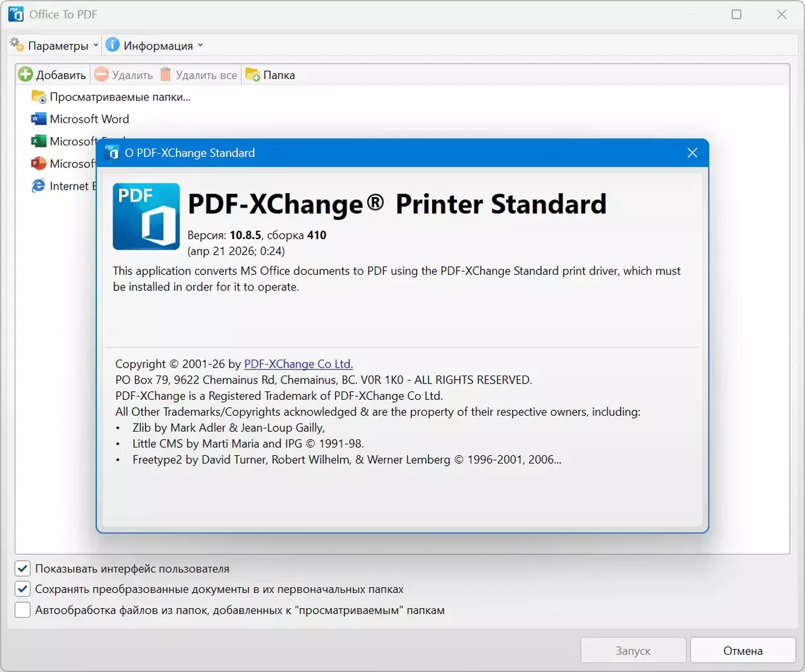Enable Автообработка файлов из папок checkbox
The width and height of the screenshot is (805, 672).
pyautogui.click(x=22, y=610)
